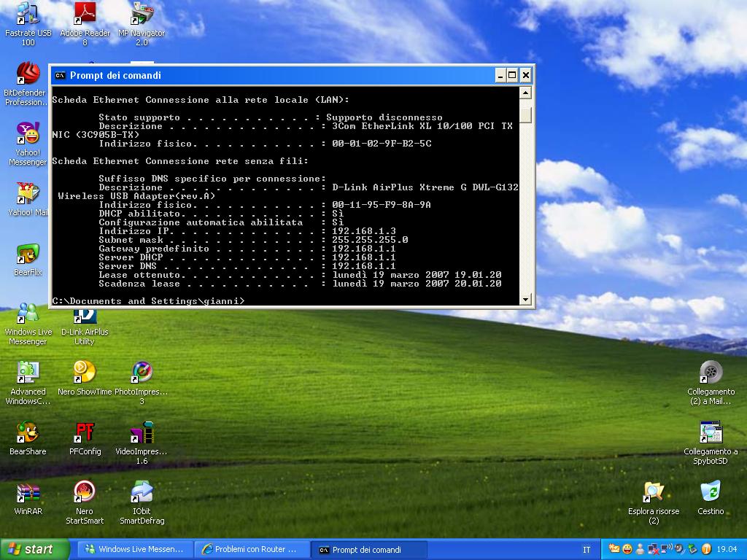The image size is (747, 560).
Task: Click the Esplora risorse (2) desktop icon
Action: click(x=654, y=503)
